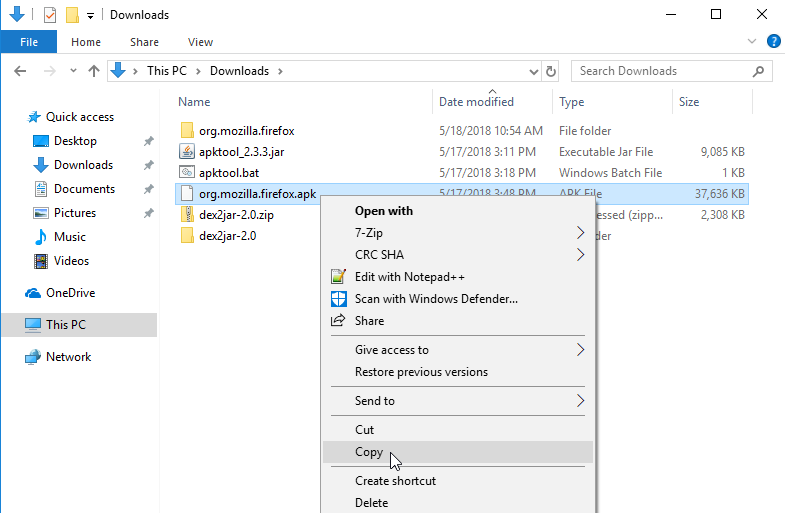Viewport: 785px width, 513px height.
Task: Click the Windows Defender shield icon
Action: click(x=337, y=299)
